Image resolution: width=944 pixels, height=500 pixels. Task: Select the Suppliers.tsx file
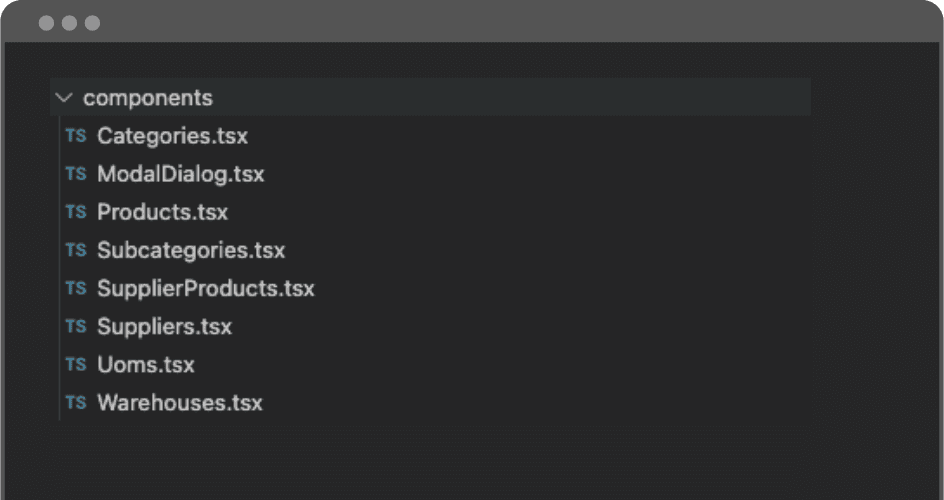click(164, 327)
